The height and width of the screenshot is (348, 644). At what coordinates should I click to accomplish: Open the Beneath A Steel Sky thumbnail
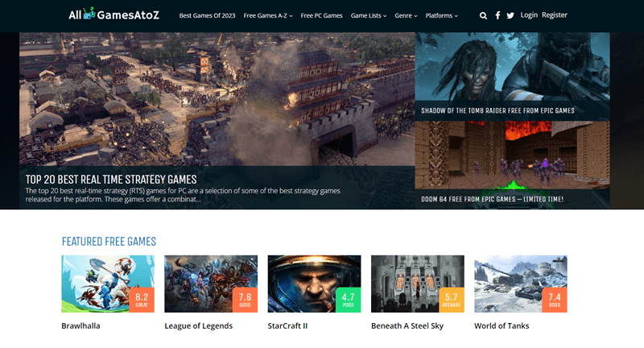click(418, 284)
